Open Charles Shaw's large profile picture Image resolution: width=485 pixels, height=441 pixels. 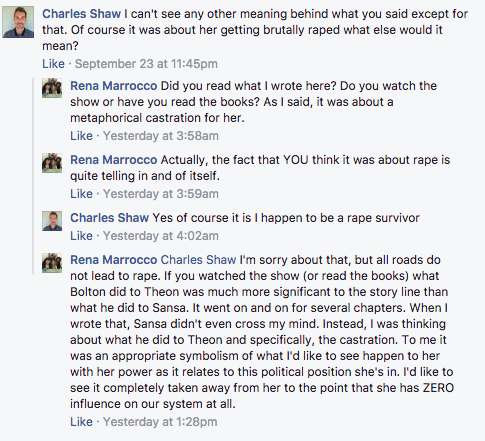[x=18, y=22]
